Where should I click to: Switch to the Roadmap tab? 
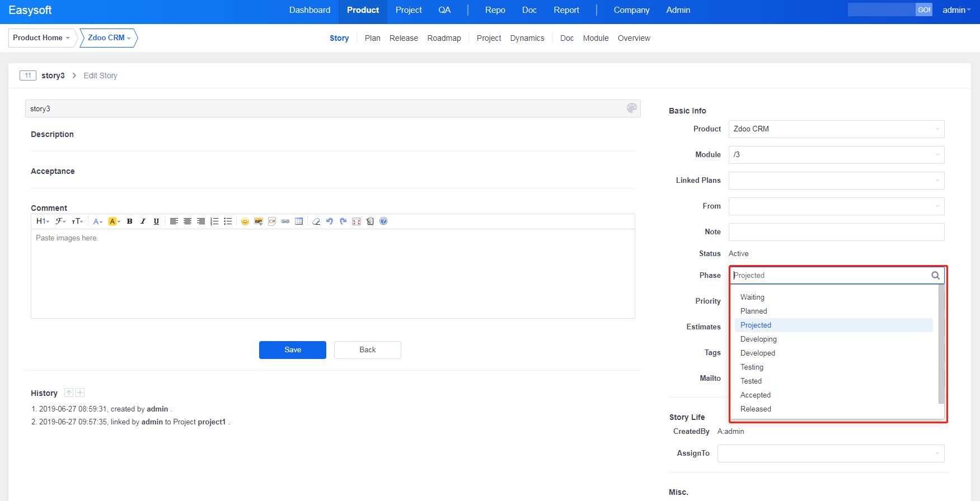coord(444,38)
